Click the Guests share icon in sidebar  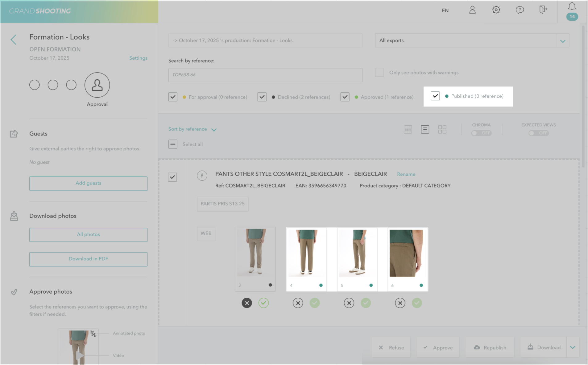14,134
